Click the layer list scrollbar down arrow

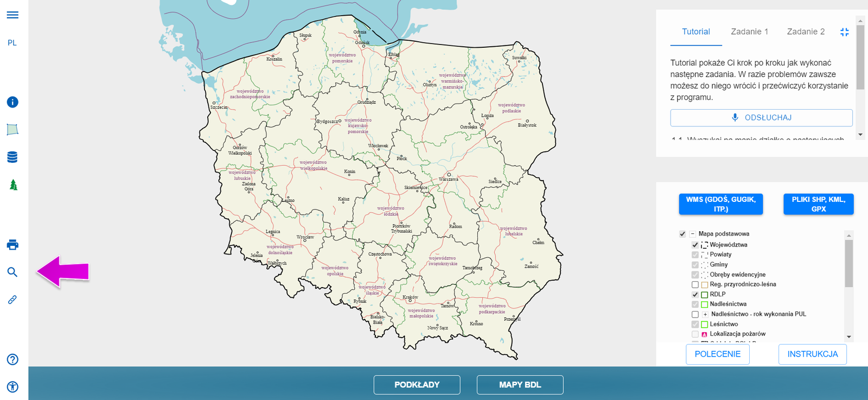pyautogui.click(x=849, y=336)
